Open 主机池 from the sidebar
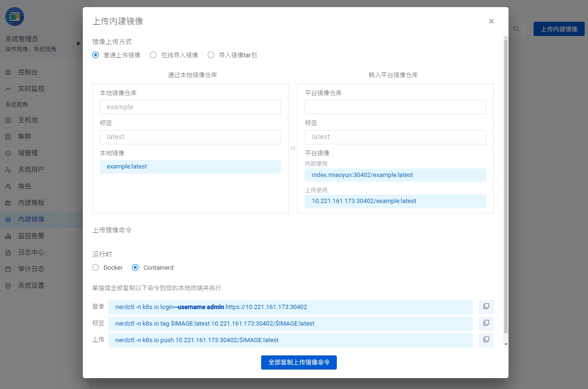 tap(27, 120)
